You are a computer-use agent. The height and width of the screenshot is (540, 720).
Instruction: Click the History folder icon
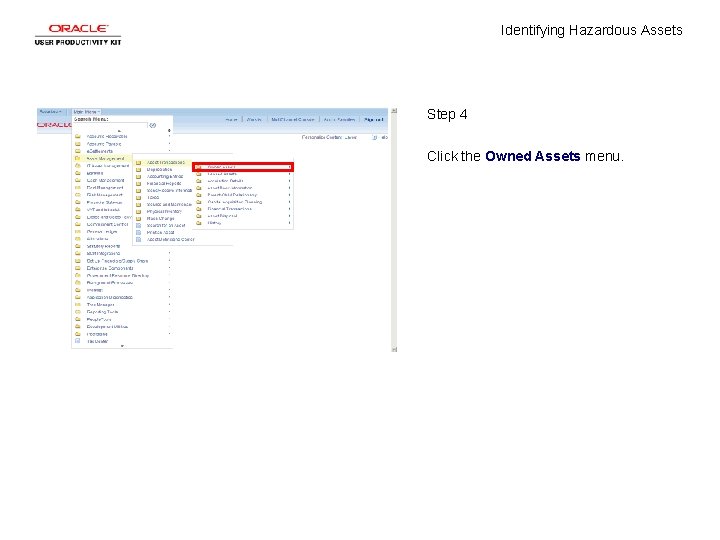(x=199, y=223)
